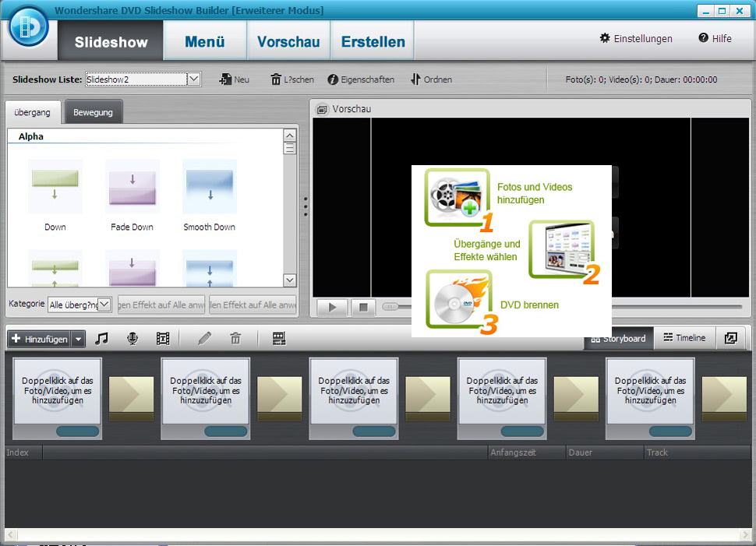Select the music note icon to add audio

click(102, 338)
